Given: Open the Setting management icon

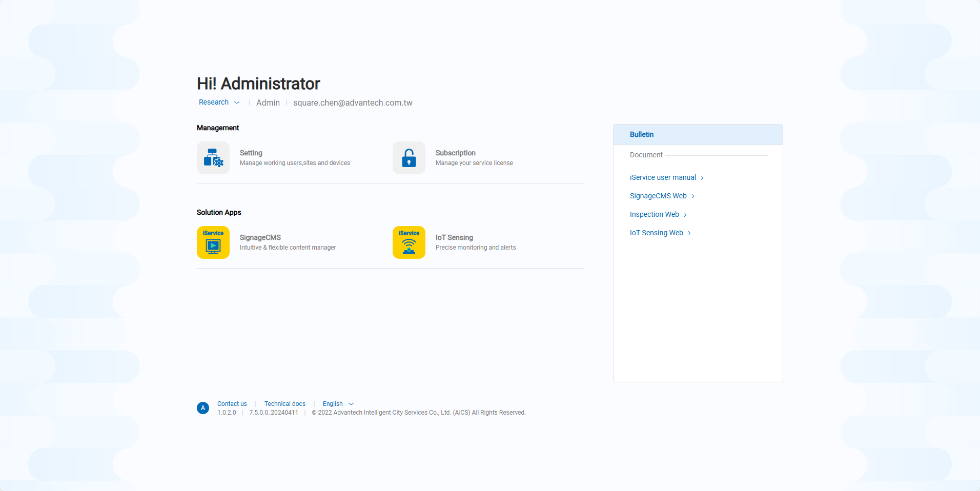Looking at the screenshot, I should (213, 158).
